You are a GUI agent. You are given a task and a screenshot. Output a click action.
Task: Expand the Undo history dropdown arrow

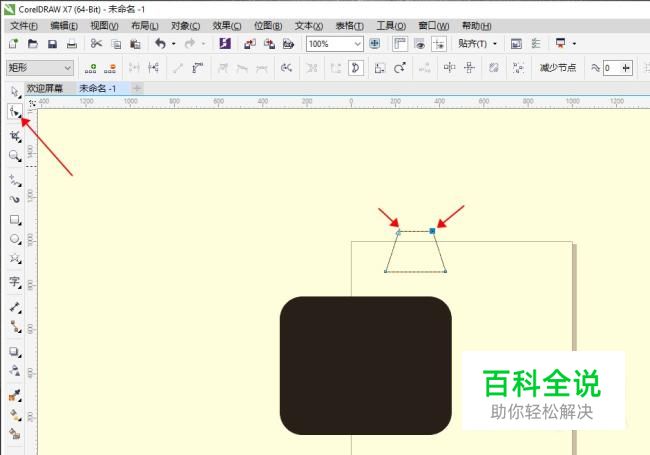tap(174, 44)
